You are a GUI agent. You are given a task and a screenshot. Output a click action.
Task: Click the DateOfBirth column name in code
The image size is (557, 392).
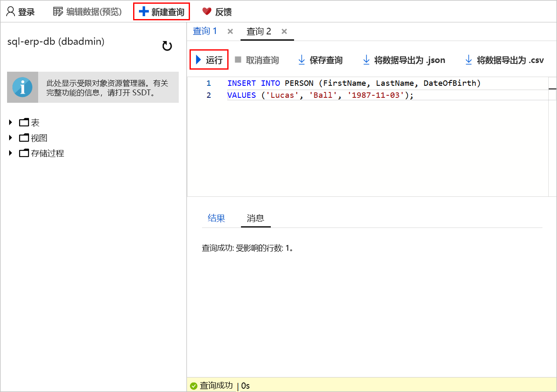450,83
